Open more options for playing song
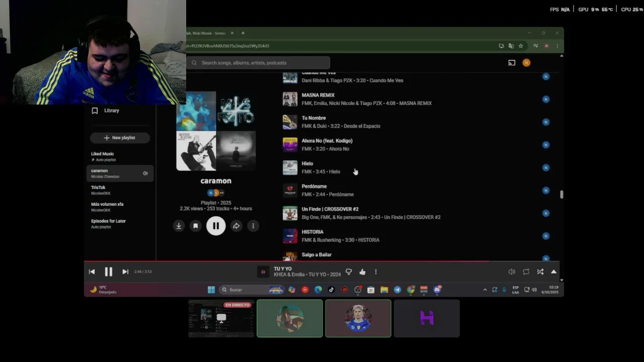Image resolution: width=644 pixels, height=362 pixels. 376,271
